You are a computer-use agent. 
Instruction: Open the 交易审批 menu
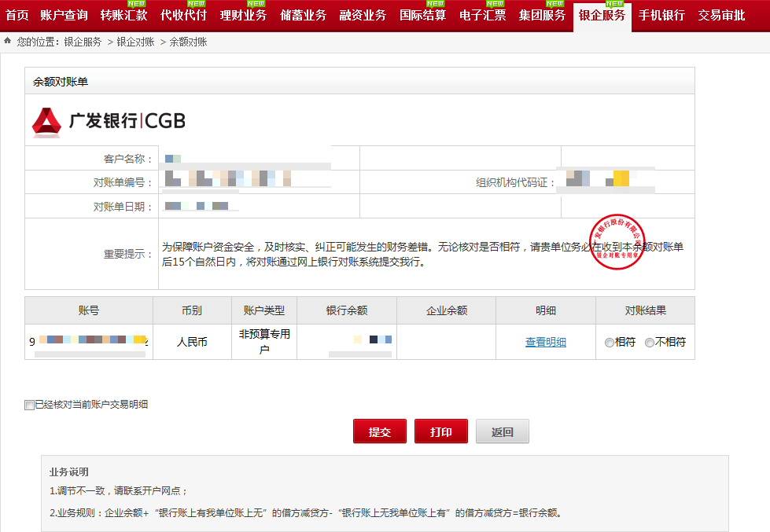pos(722,15)
